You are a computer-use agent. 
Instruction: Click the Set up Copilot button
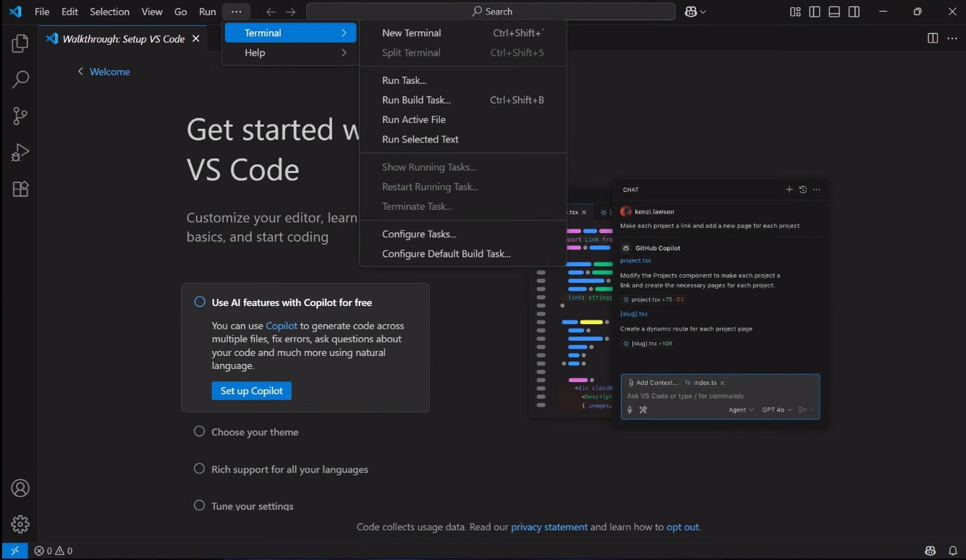252,391
